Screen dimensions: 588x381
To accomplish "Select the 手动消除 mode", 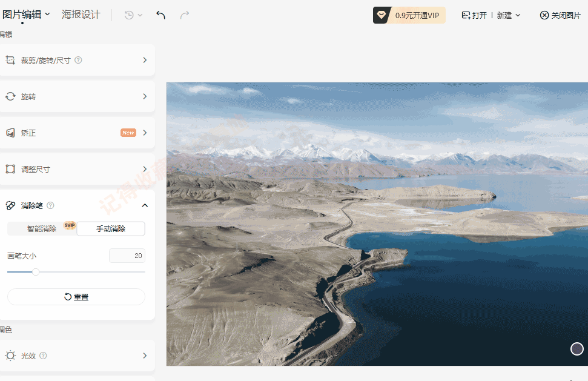I will click(x=111, y=229).
